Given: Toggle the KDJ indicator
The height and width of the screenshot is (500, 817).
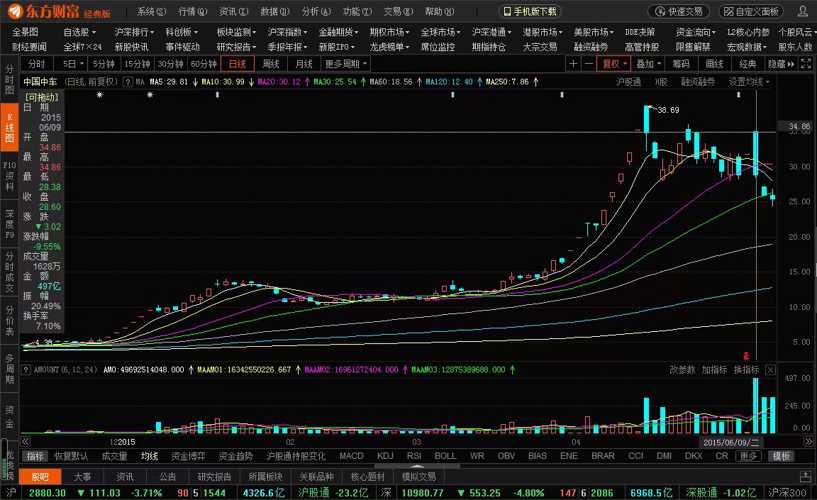Looking at the screenshot, I should point(385,456).
